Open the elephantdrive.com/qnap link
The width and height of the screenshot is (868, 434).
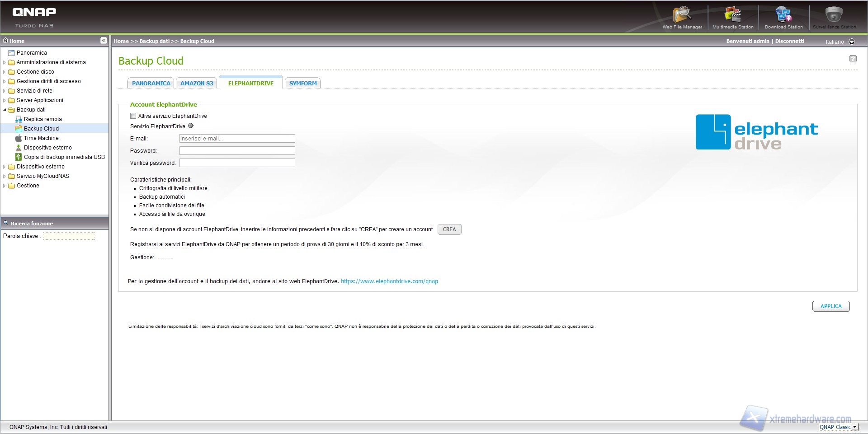click(389, 281)
